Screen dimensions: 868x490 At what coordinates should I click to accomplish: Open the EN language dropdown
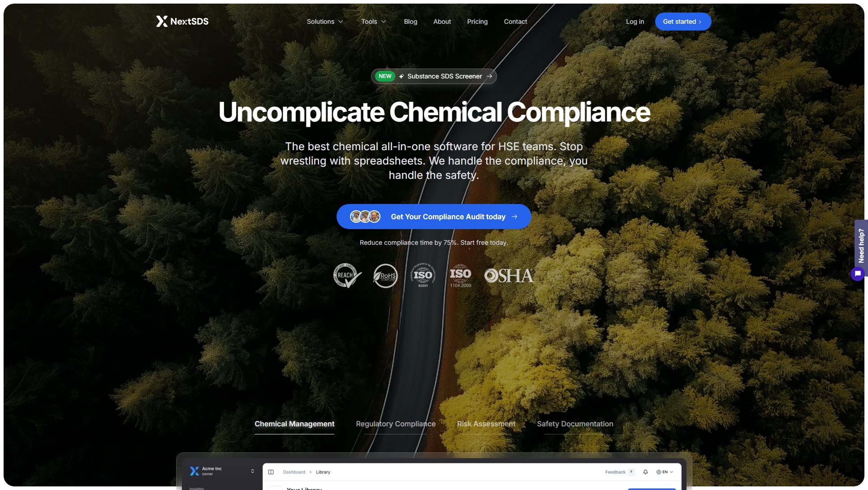pos(665,472)
